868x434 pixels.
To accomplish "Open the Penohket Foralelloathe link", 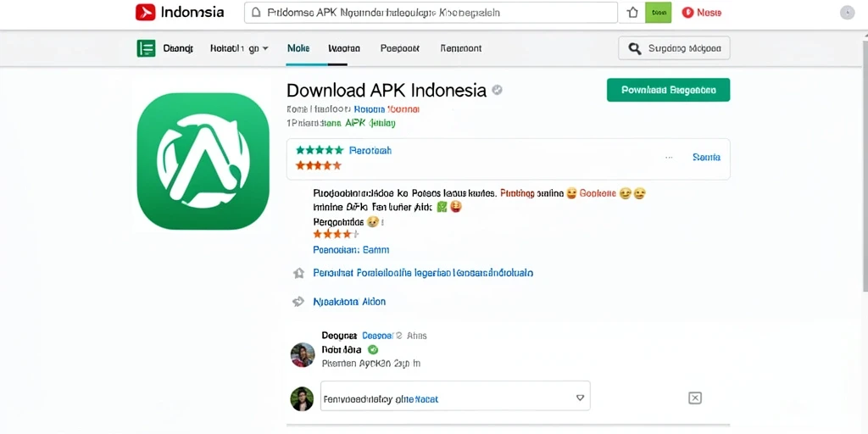I will tap(423, 273).
